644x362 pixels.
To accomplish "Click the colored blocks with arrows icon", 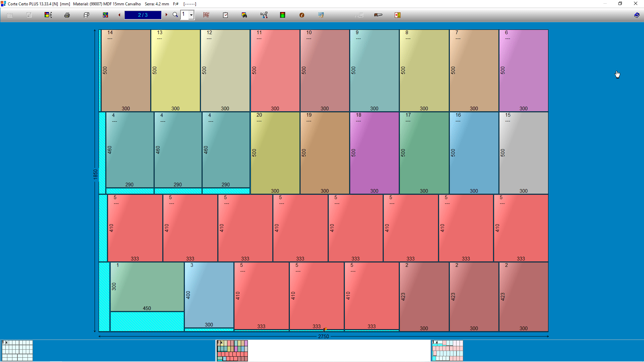I will click(x=48, y=15).
